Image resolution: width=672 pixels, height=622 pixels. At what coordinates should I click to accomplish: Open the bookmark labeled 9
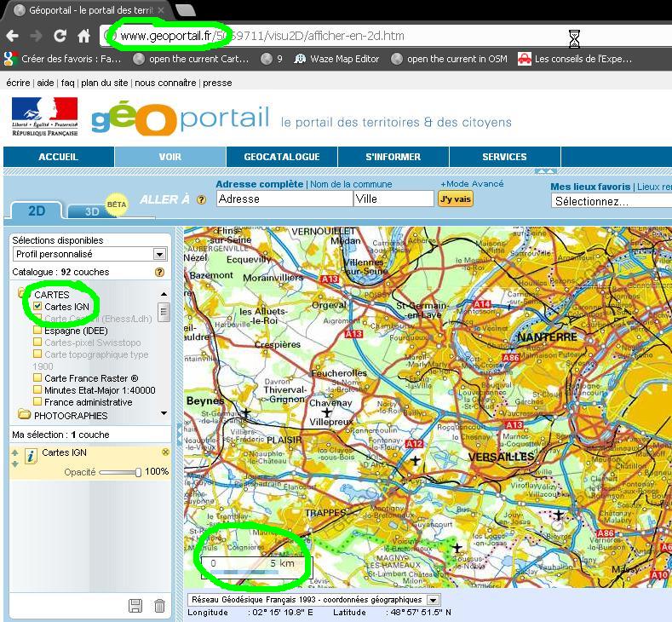coord(273,59)
